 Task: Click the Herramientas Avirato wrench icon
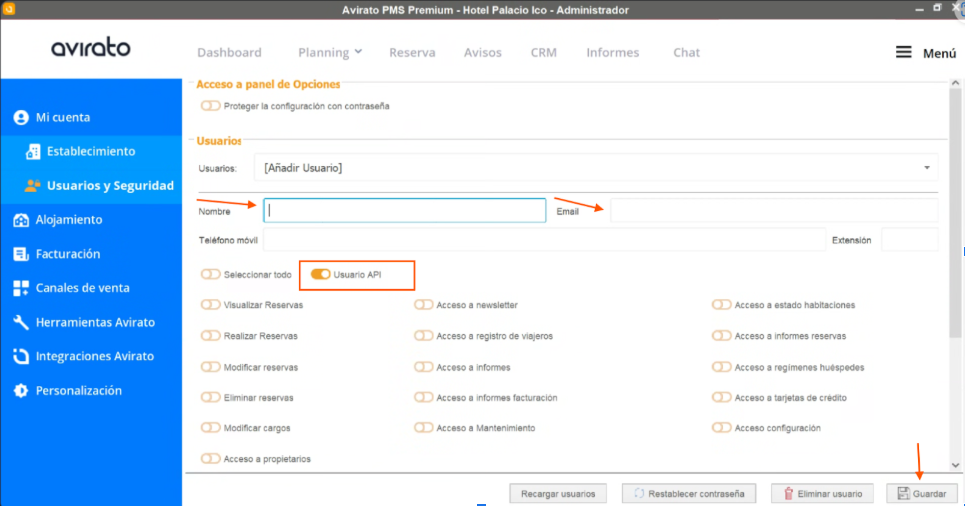point(21,322)
